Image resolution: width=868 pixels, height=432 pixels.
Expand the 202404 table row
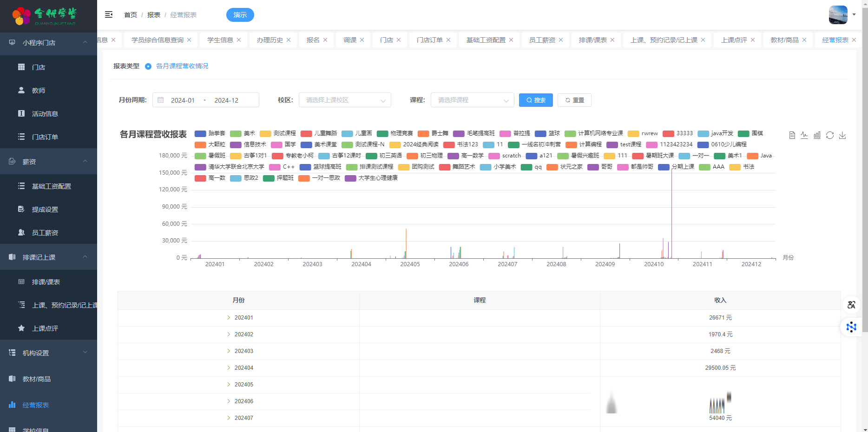tap(229, 368)
